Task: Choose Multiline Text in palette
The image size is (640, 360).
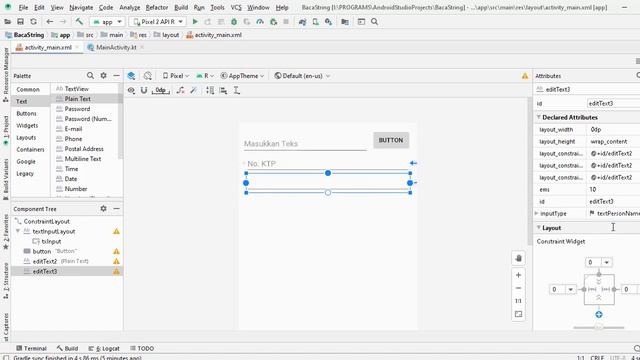Action: (83, 159)
